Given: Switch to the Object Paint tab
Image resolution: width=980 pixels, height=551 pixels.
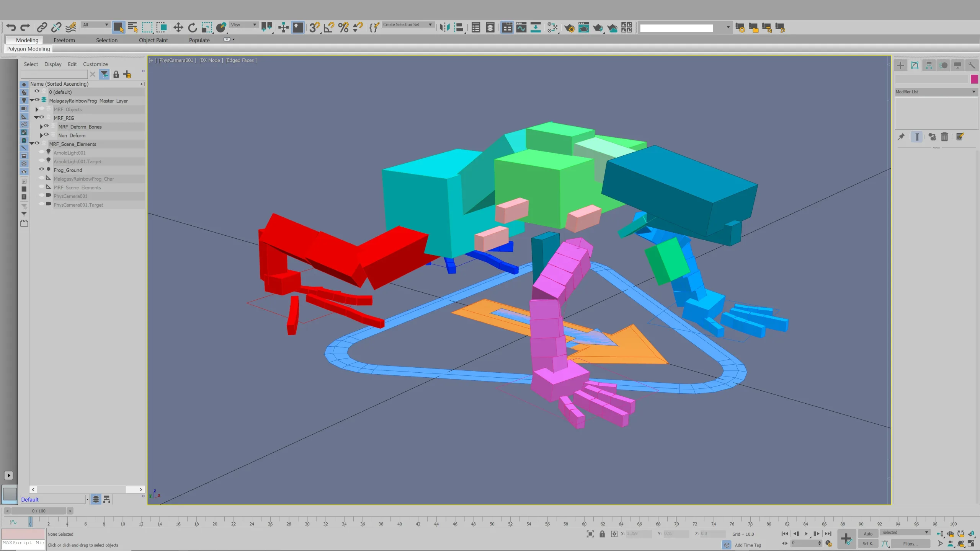Looking at the screenshot, I should [x=153, y=40].
